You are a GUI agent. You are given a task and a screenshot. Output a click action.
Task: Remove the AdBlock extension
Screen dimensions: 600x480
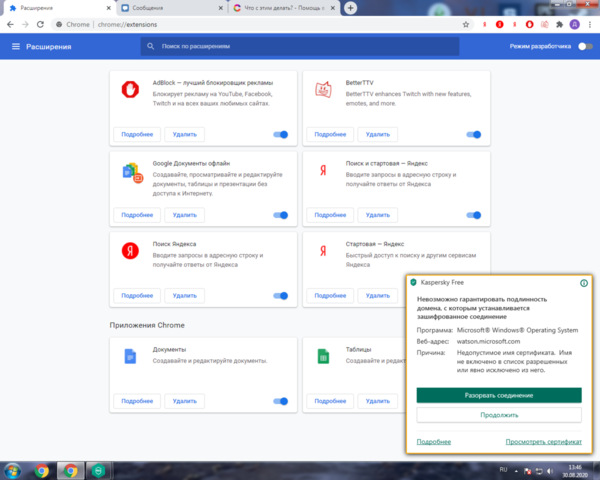(x=184, y=134)
